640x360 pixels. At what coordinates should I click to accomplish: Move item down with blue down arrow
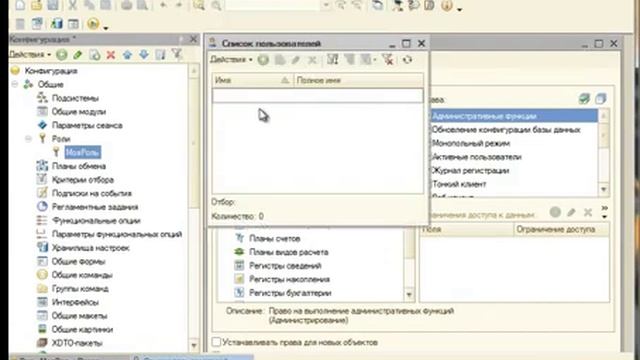tap(144, 54)
